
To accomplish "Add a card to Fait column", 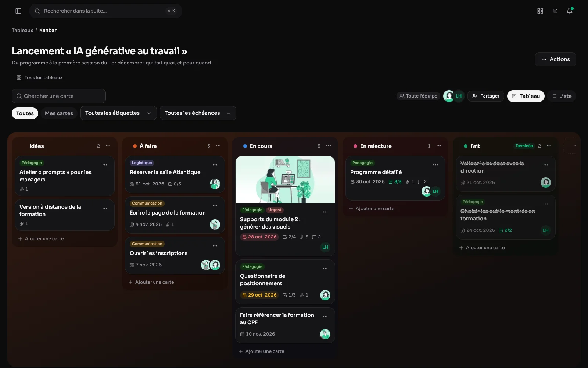I will [482, 248].
